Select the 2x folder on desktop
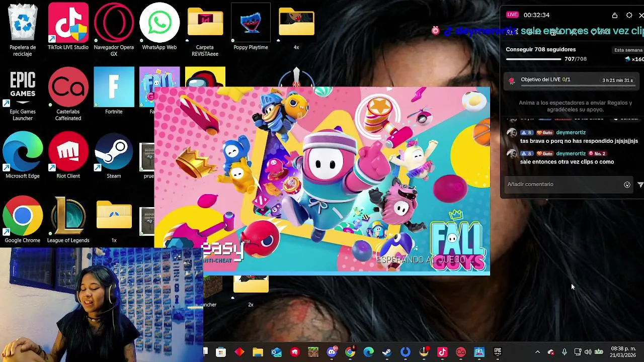The width and height of the screenshot is (644, 362). click(x=251, y=292)
